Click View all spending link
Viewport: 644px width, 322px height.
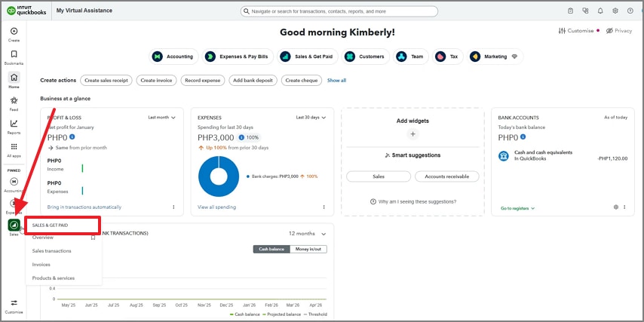click(217, 207)
